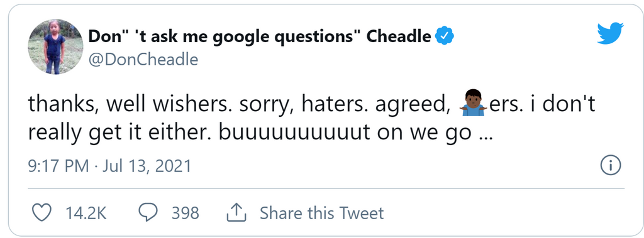644x238 pixels.
Task: Open Don Cheadle's profile picture
Action: 55,46
